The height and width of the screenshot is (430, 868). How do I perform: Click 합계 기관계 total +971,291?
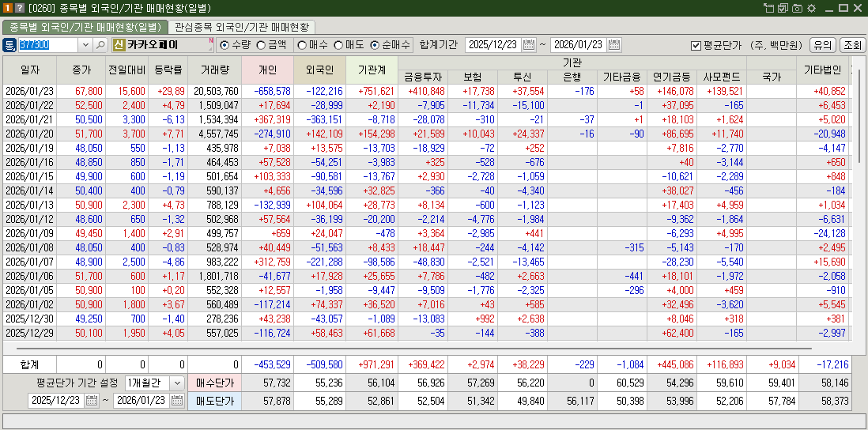pos(372,364)
